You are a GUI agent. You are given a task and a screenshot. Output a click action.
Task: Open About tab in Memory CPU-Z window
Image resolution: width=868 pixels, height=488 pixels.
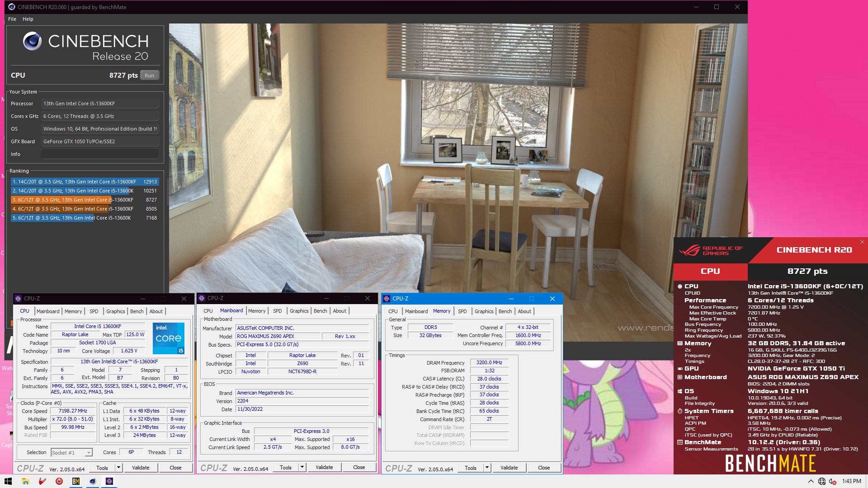tap(524, 311)
